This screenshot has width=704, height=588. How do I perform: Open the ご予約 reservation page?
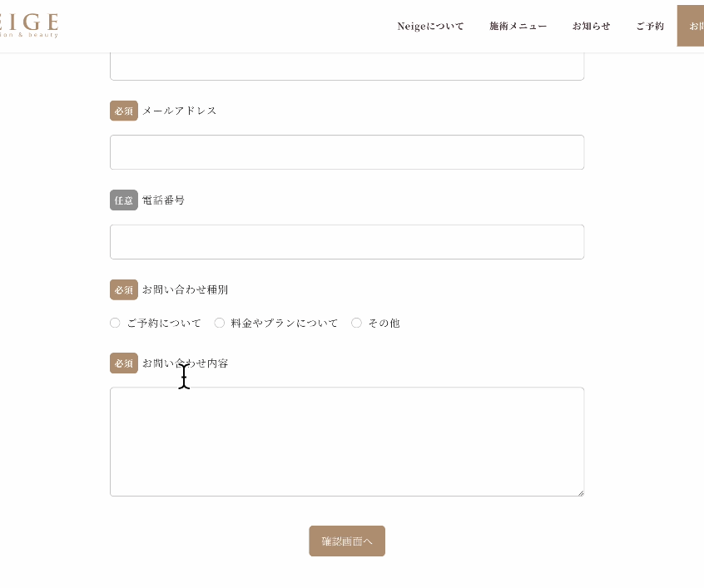[x=650, y=26]
